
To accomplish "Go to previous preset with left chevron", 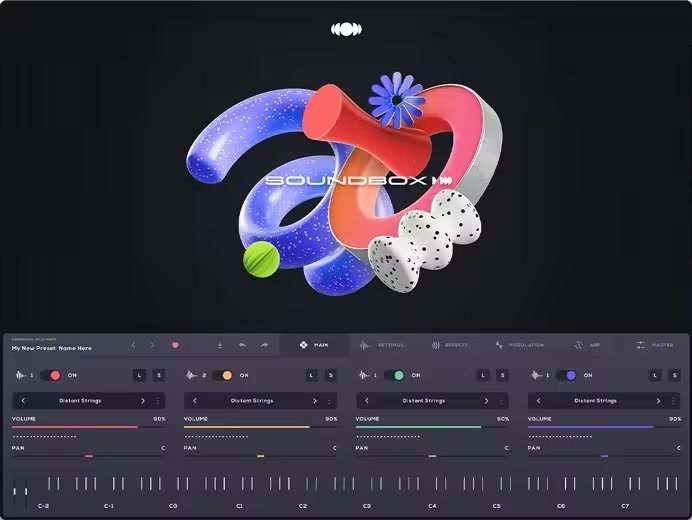I will pyautogui.click(x=134, y=345).
